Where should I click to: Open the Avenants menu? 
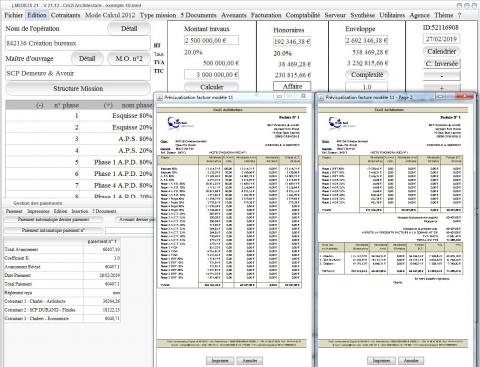tap(234, 15)
